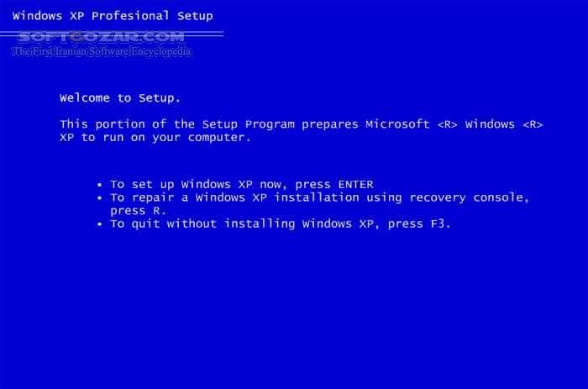Click the bullet beside quit without installing
588x389 pixels.
click(99, 224)
